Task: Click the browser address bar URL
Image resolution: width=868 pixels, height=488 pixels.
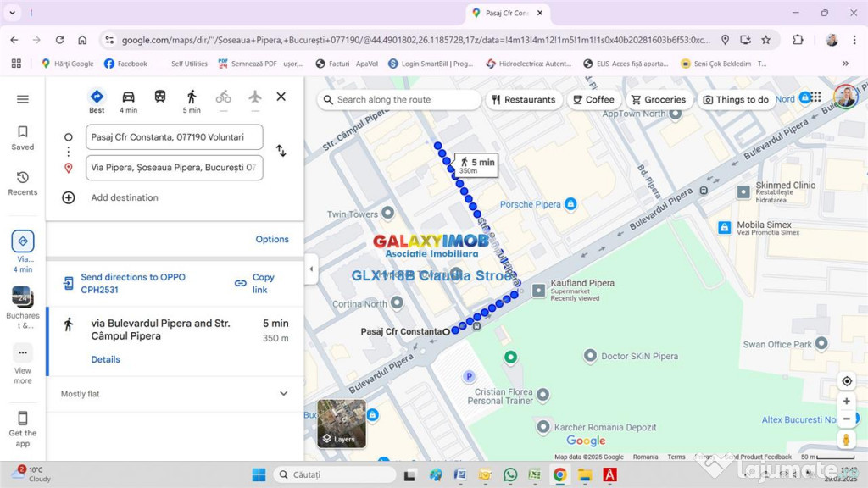Action: 415,40
